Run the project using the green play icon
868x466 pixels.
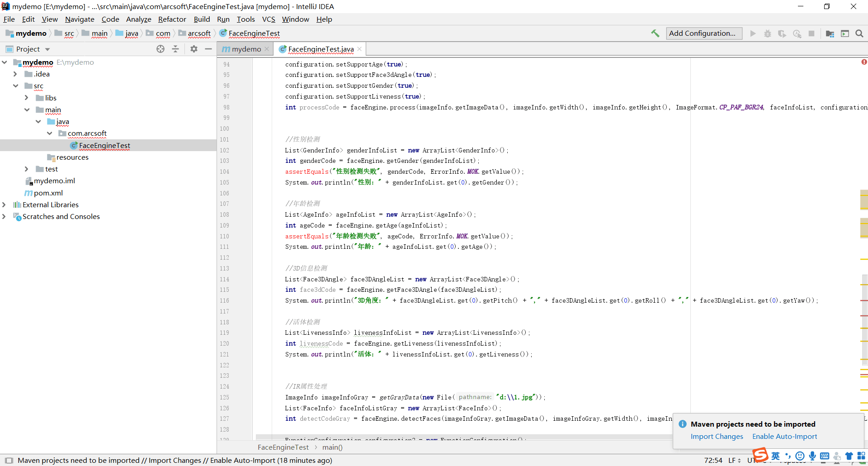pyautogui.click(x=752, y=33)
